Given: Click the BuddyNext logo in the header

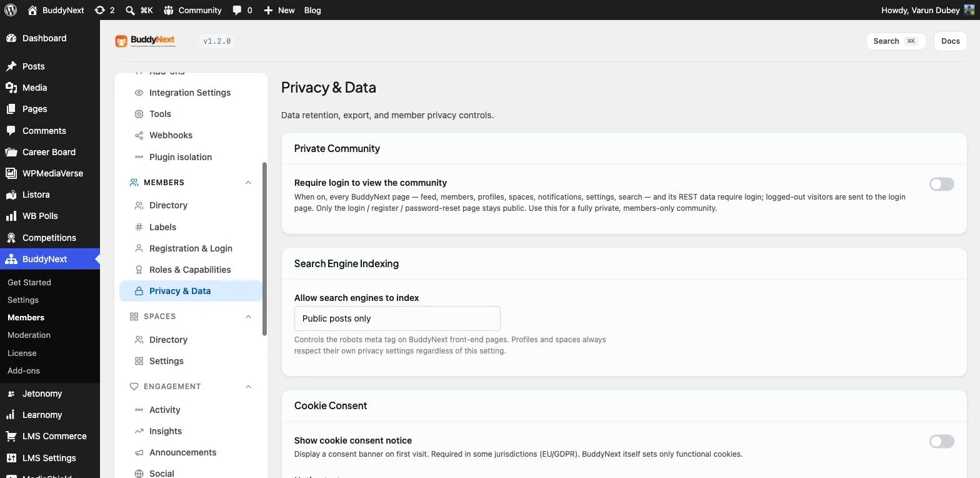Looking at the screenshot, I should point(145,41).
